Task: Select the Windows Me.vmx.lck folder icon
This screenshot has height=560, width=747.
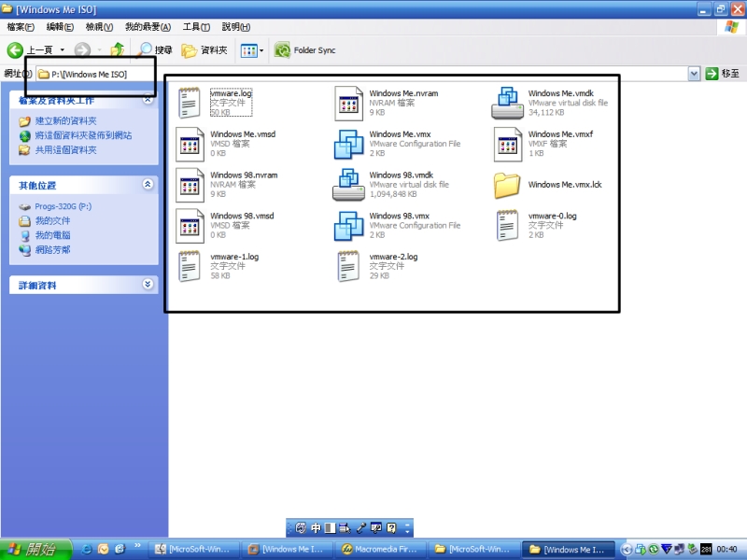Action: pos(507,185)
